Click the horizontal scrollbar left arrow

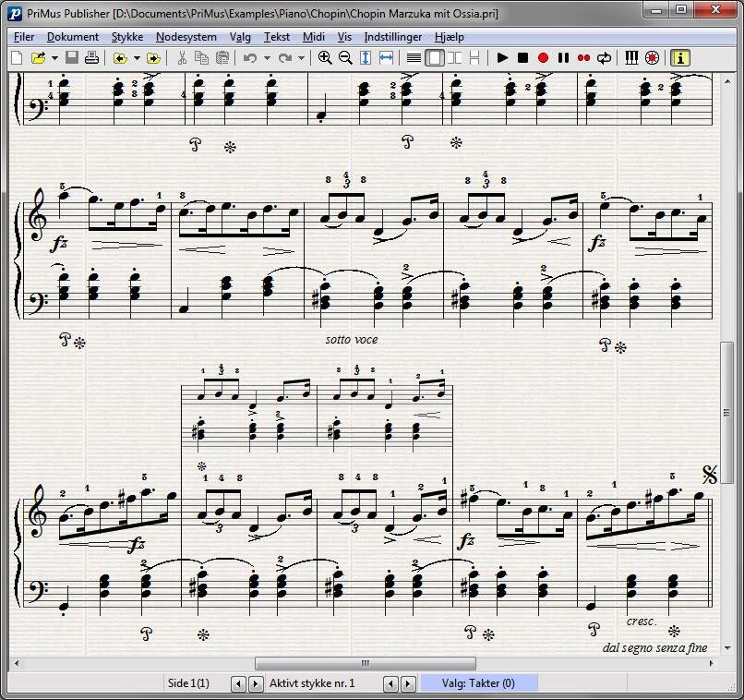pyautogui.click(x=18, y=663)
